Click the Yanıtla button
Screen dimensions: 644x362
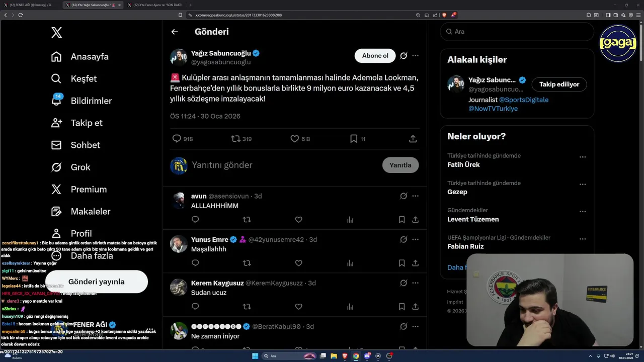(400, 165)
